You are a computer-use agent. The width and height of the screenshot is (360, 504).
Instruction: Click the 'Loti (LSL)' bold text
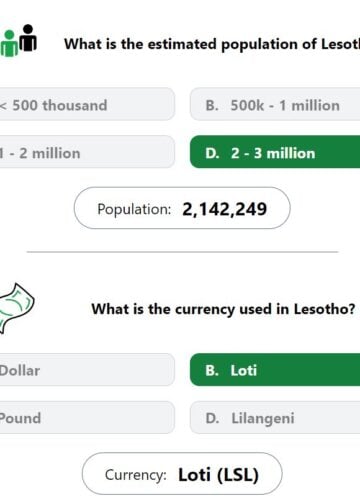click(x=219, y=475)
